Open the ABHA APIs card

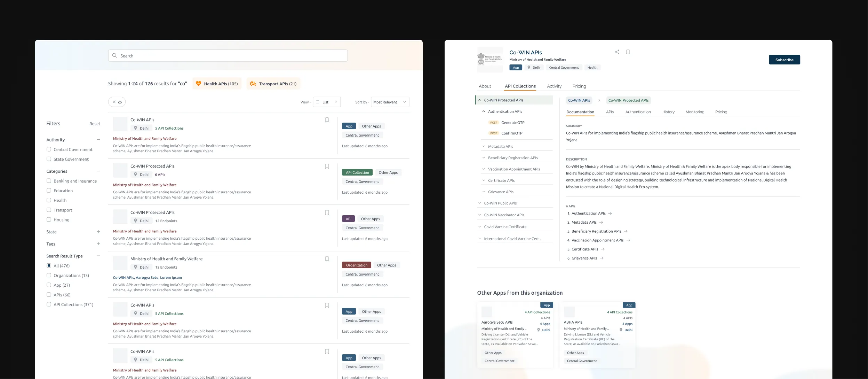[598, 335]
